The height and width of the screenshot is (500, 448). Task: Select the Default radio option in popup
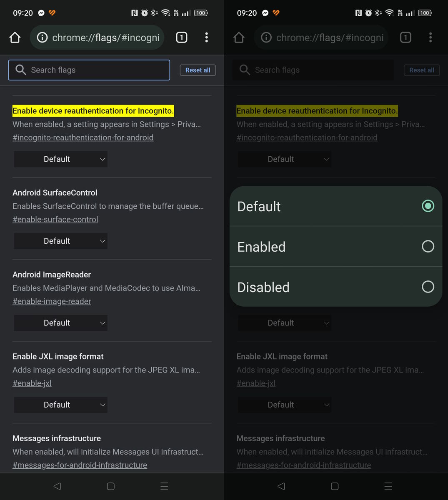coord(428,206)
